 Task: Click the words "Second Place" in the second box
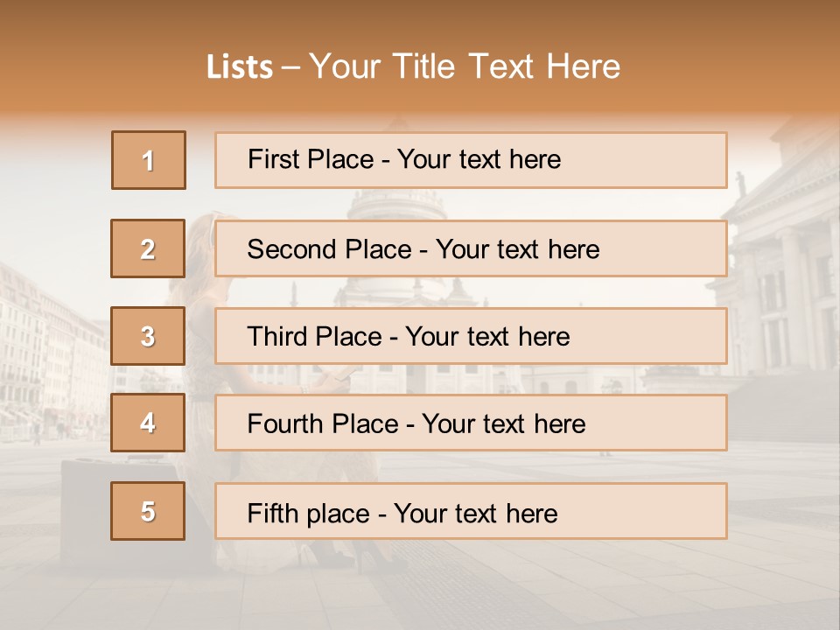[x=330, y=249]
